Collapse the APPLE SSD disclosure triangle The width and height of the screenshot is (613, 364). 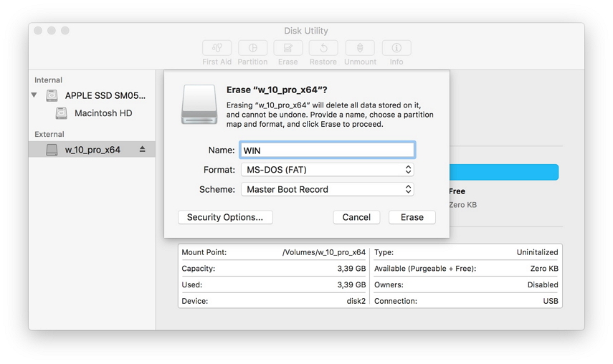[x=34, y=95]
